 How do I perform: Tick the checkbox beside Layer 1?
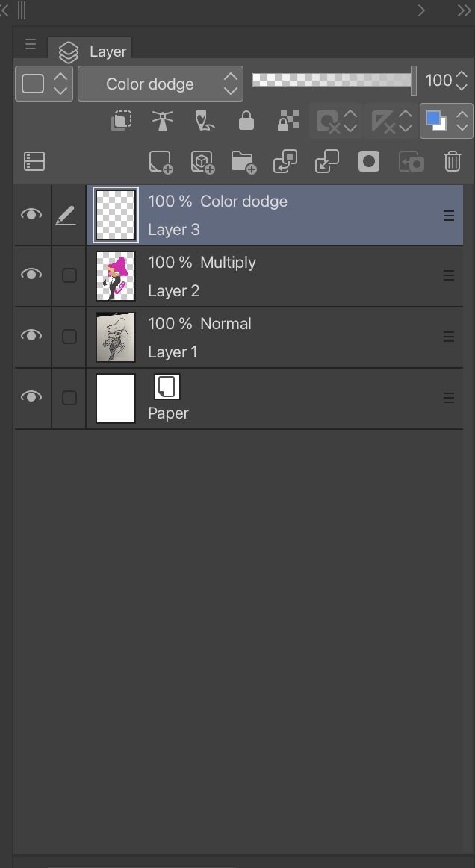(x=69, y=337)
